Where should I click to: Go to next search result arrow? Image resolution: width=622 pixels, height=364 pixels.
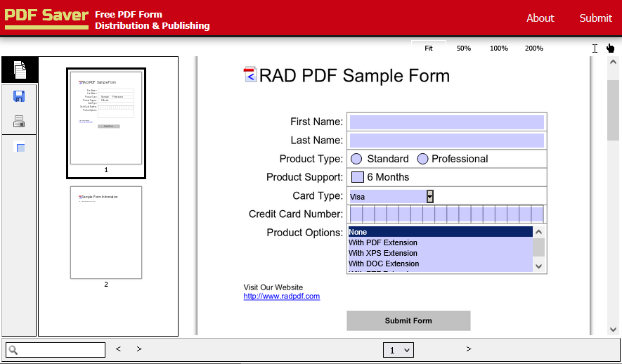coord(139,349)
